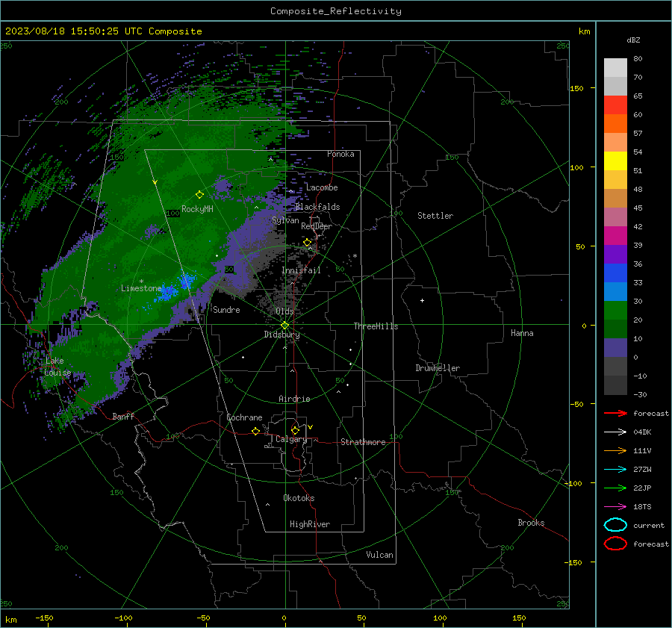Click the 04DK legend text
The image size is (672, 628).
point(642,432)
